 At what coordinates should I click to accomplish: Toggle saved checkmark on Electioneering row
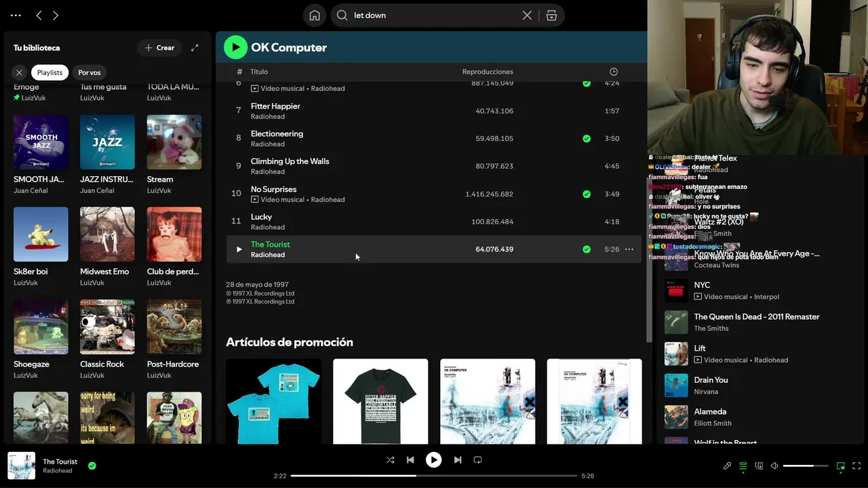click(x=587, y=138)
